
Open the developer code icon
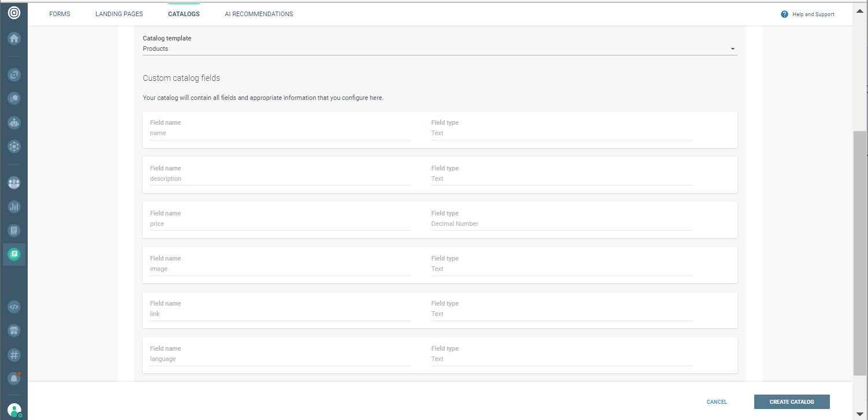(x=13, y=307)
